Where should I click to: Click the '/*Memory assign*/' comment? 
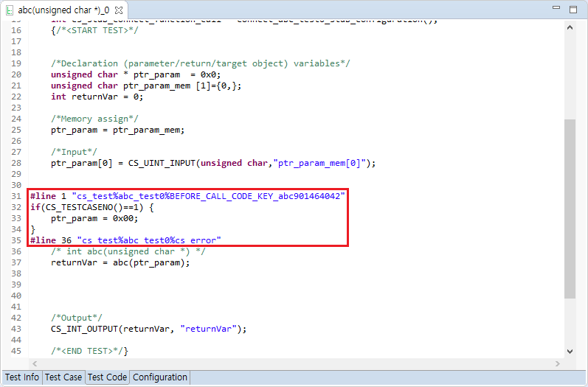pos(94,119)
